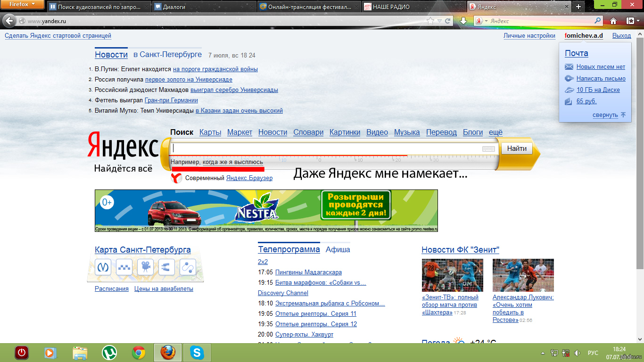This screenshot has height=362, width=644.
Task: Open the Firefox menu dropdown button
Action: click(22, 5)
